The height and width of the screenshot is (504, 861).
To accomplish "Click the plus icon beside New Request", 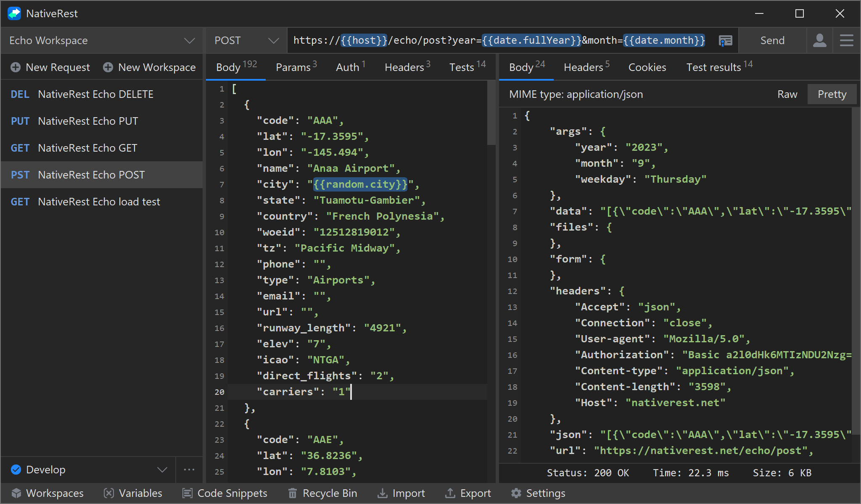I will [x=16, y=67].
